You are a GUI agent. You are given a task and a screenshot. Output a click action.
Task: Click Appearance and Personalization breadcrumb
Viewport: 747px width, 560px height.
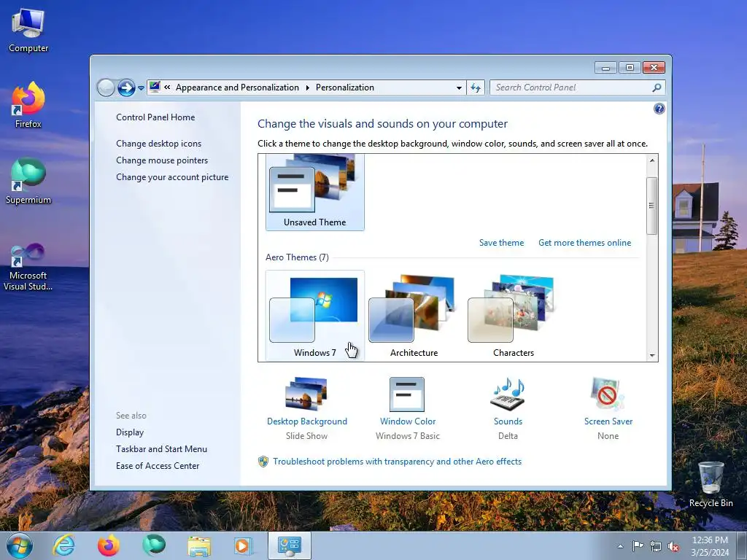coord(237,87)
